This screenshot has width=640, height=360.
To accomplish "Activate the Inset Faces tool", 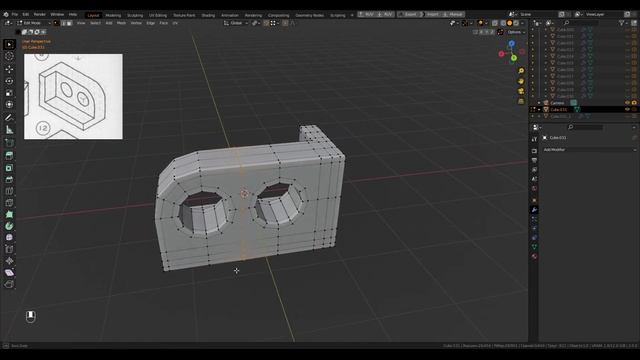I will click(9, 167).
